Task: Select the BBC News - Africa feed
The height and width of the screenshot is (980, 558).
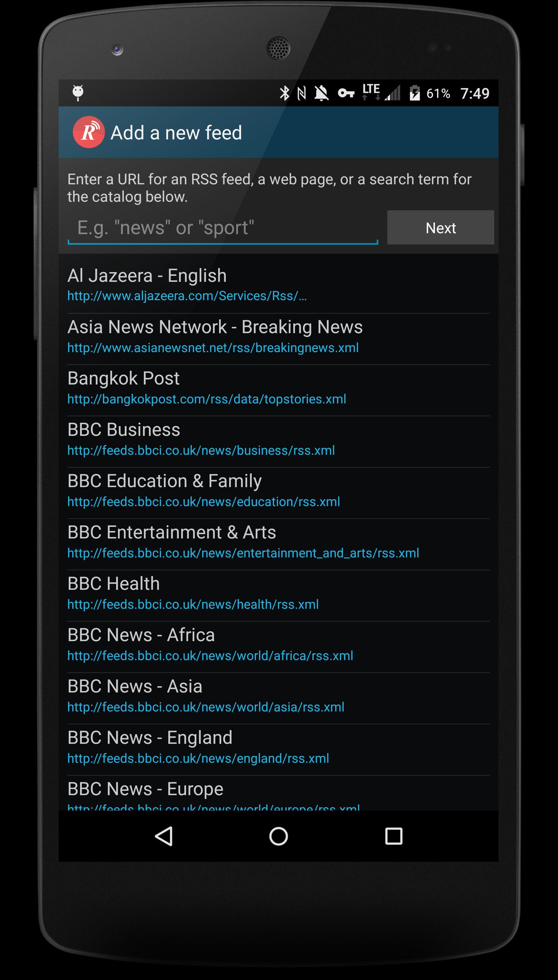Action: point(278,644)
